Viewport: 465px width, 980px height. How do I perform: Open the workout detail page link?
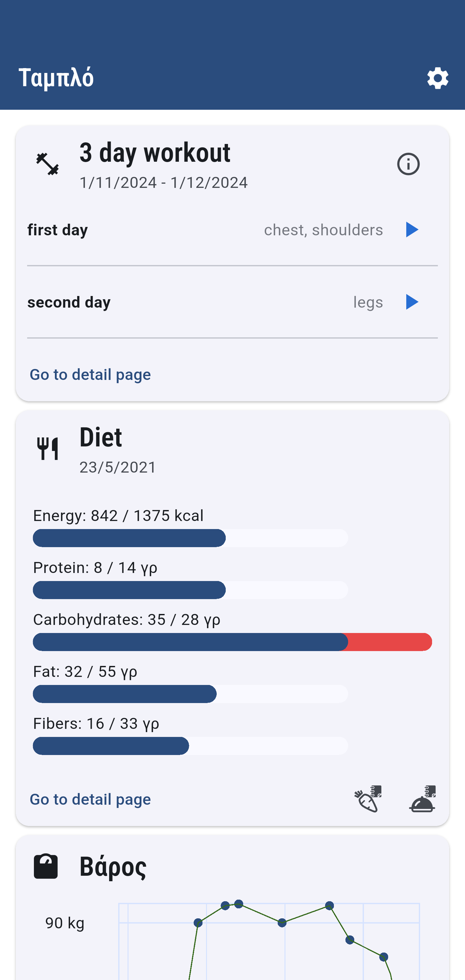point(90,375)
